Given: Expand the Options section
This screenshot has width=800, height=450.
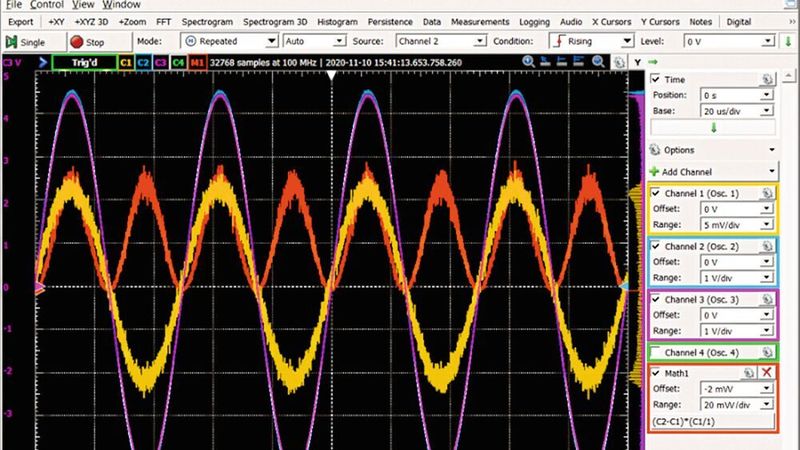Looking at the screenshot, I should [x=713, y=150].
